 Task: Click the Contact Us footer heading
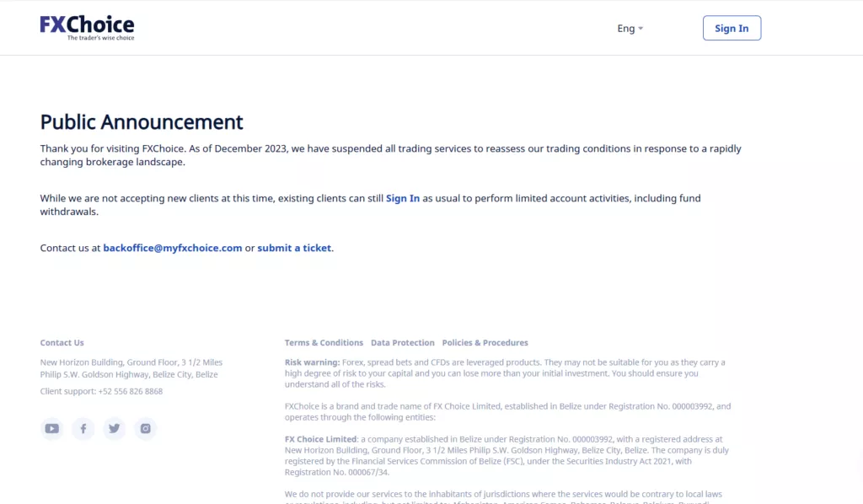62,342
